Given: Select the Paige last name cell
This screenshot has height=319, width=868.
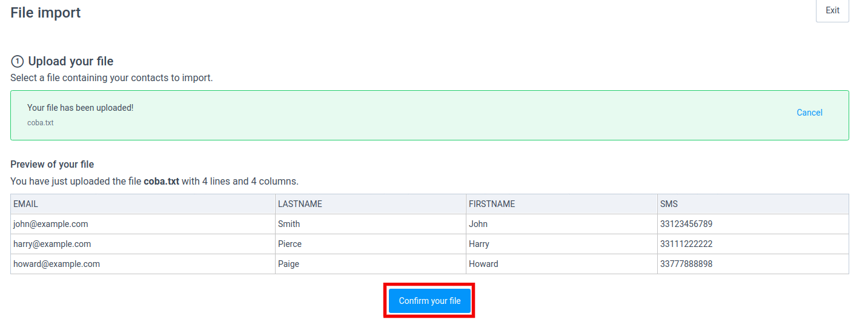Looking at the screenshot, I should pyautogui.click(x=288, y=264).
